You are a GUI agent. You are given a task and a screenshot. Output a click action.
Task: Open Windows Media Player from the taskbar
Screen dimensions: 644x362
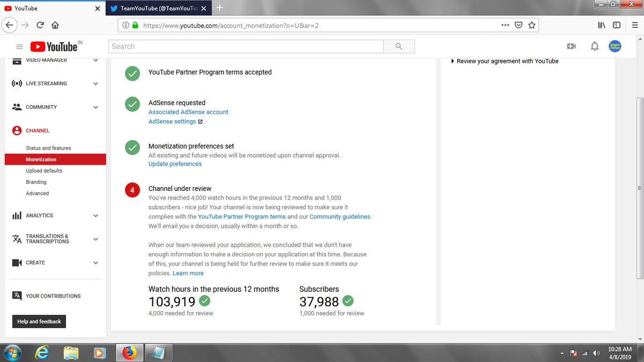(x=99, y=353)
